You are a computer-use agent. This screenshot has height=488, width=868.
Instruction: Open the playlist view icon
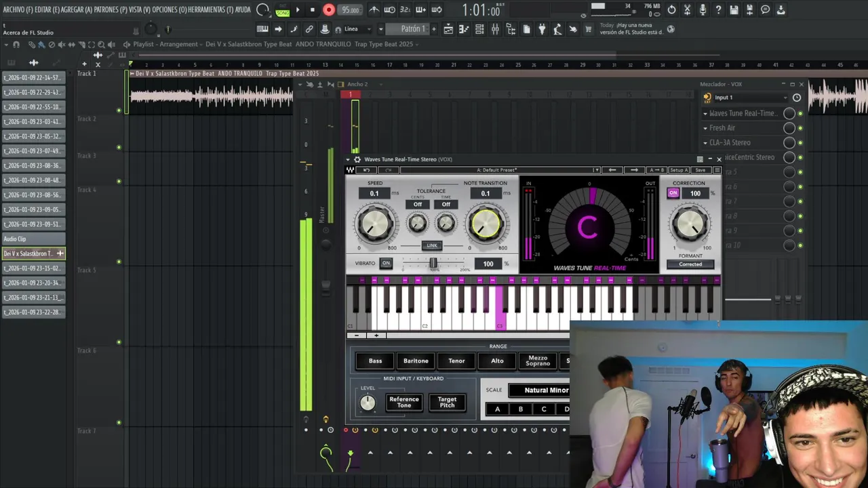(x=448, y=29)
